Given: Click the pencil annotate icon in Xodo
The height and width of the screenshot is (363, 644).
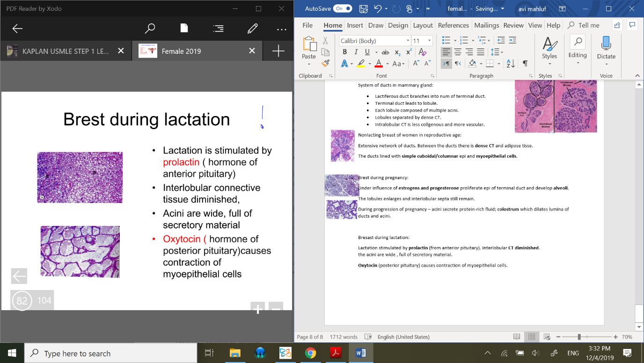Looking at the screenshot, I should click(x=252, y=29).
